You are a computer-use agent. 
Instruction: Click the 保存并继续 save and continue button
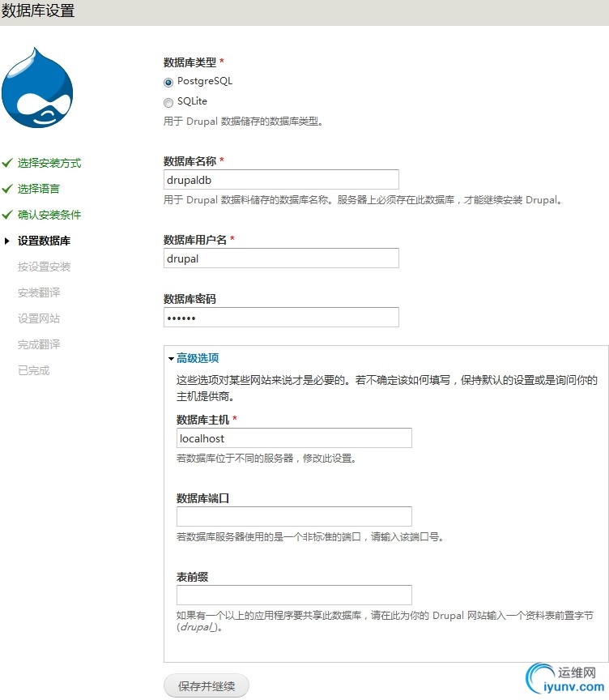pyautogui.click(x=207, y=685)
